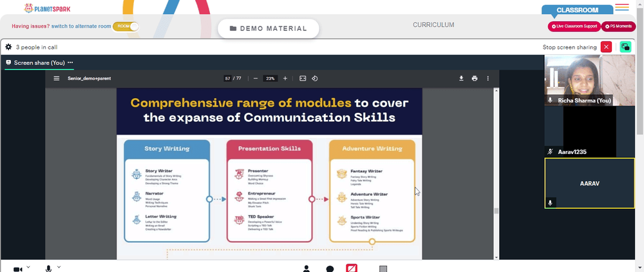Image resolution: width=644 pixels, height=272 pixels.
Task: Rotate the PDF page counterclockwise
Action: click(315, 79)
